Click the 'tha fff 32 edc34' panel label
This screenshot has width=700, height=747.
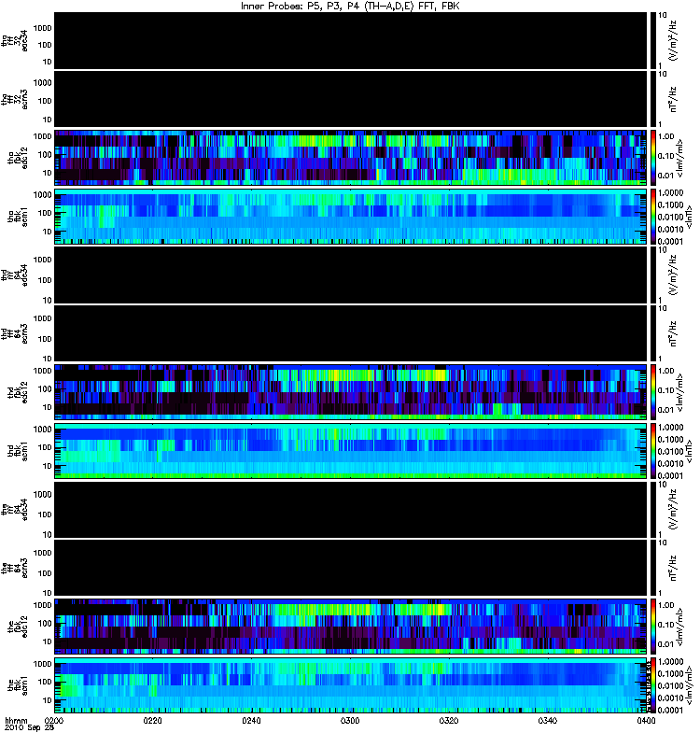coord(15,41)
